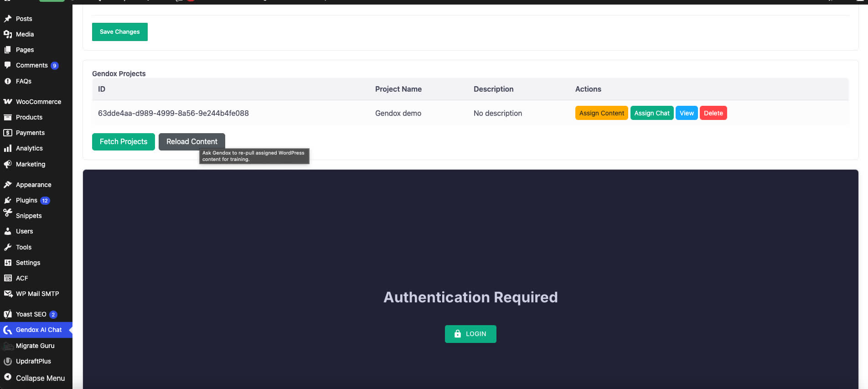Screen dimensions: 868x389
Task: Click the ACF grid icon
Action: tap(8, 278)
